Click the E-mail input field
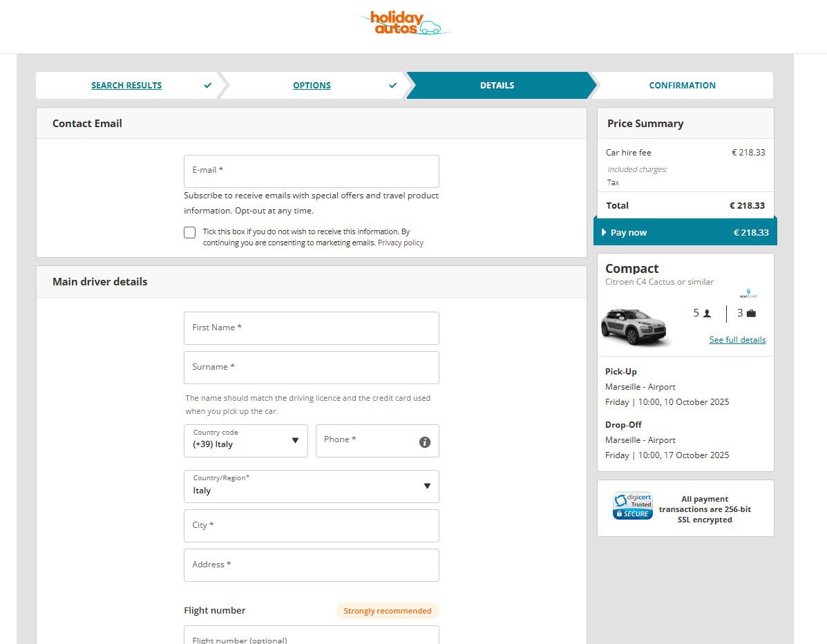The width and height of the screenshot is (827, 644). pyautogui.click(x=311, y=171)
